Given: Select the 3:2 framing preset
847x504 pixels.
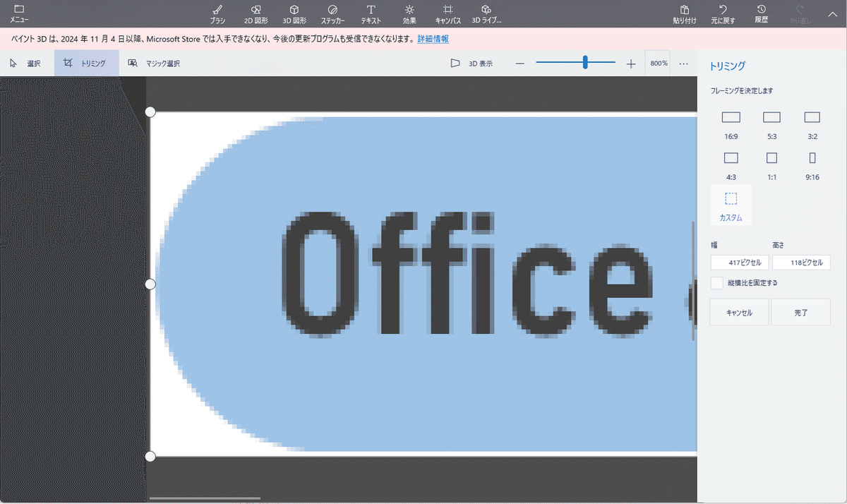Looking at the screenshot, I should pos(812,126).
